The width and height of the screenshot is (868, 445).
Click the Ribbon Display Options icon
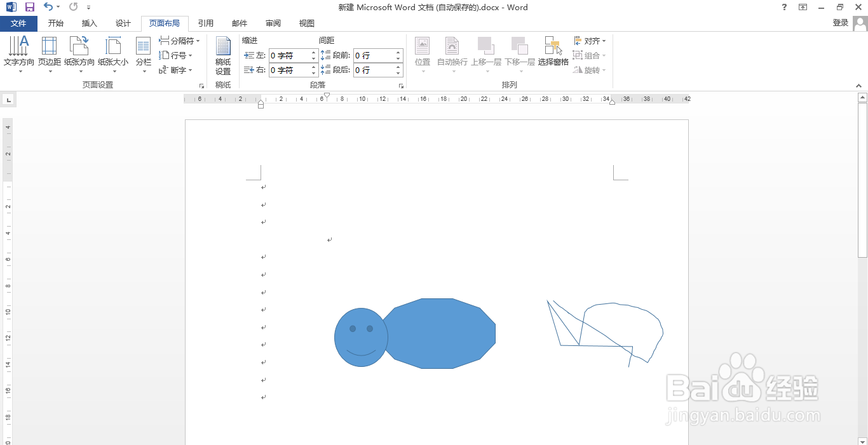pos(803,7)
